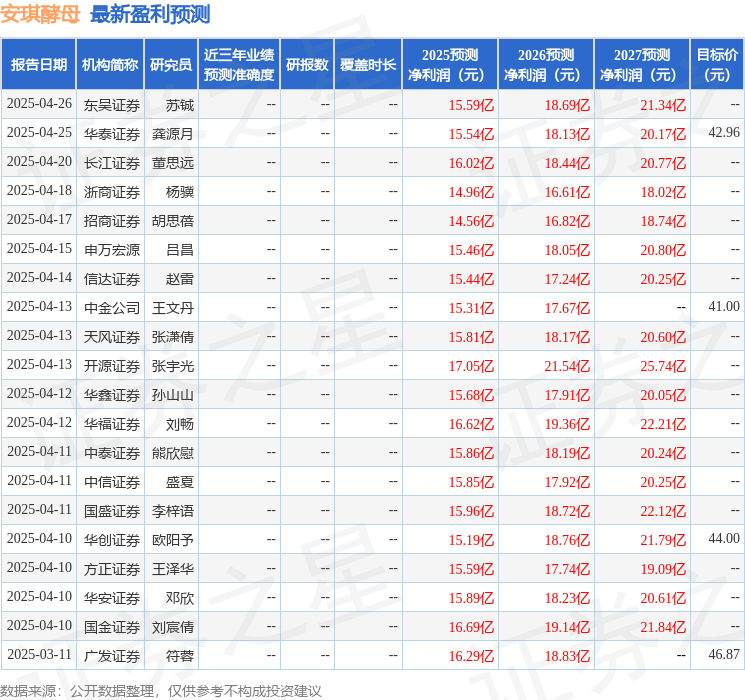
Task: Click 信达证券 institution cell
Action: [x=112, y=279]
